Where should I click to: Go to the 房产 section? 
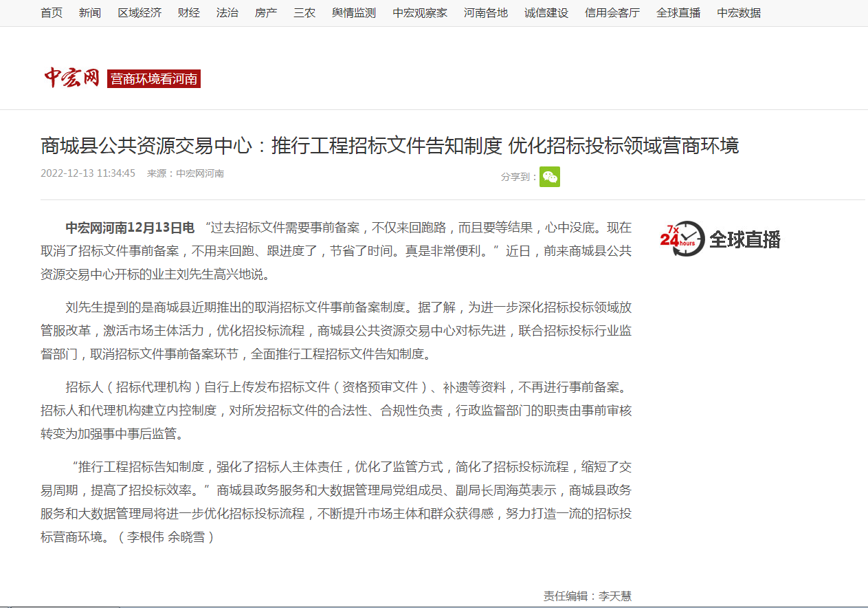[266, 13]
